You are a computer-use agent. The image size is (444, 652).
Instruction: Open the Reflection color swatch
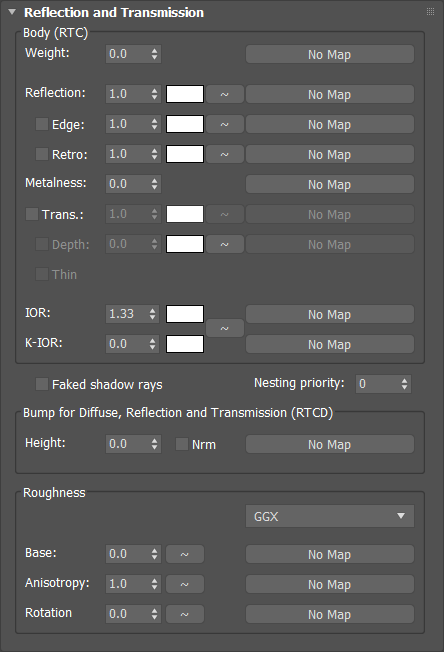tap(185, 94)
